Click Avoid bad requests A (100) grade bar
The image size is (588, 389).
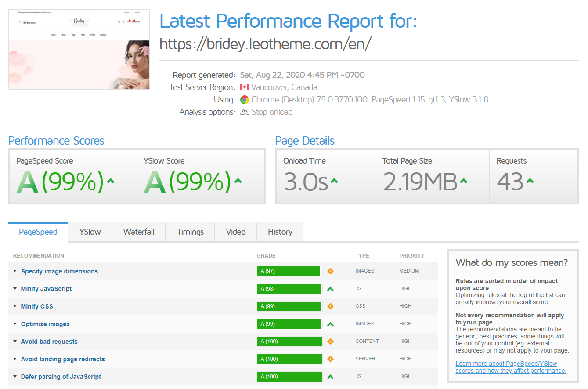pyautogui.click(x=290, y=342)
